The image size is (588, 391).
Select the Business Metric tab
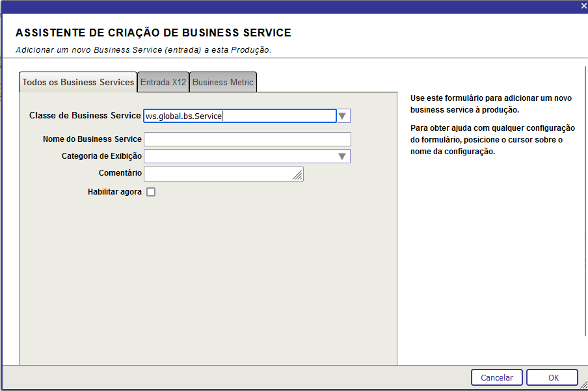click(223, 83)
